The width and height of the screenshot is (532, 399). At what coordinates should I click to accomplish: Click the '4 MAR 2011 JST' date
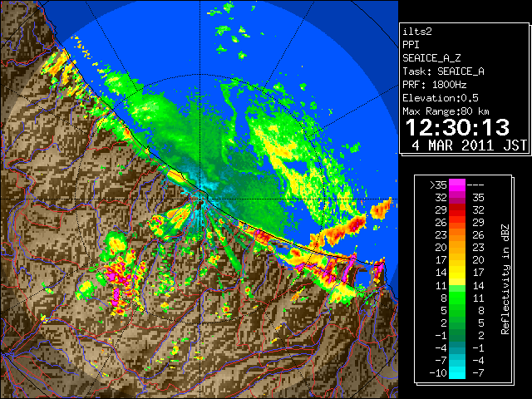pyautogui.click(x=469, y=145)
